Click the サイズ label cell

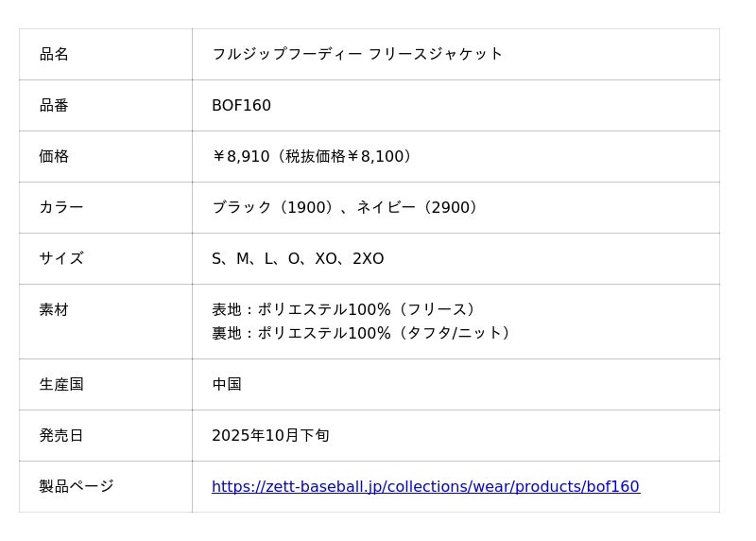tap(61, 258)
